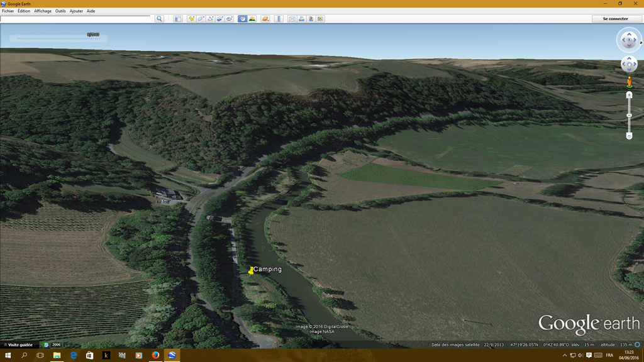
Task: Open the Affichage menu
Action: coord(43,11)
